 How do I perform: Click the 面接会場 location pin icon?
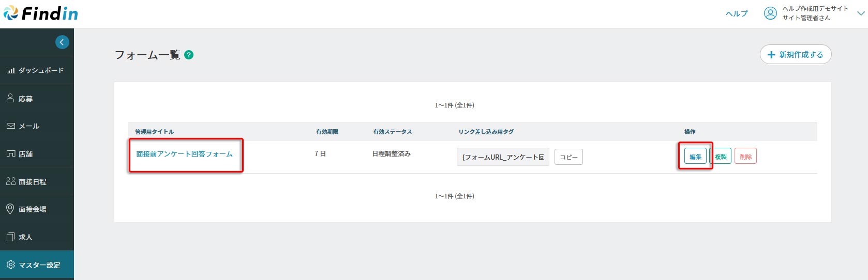(10, 209)
